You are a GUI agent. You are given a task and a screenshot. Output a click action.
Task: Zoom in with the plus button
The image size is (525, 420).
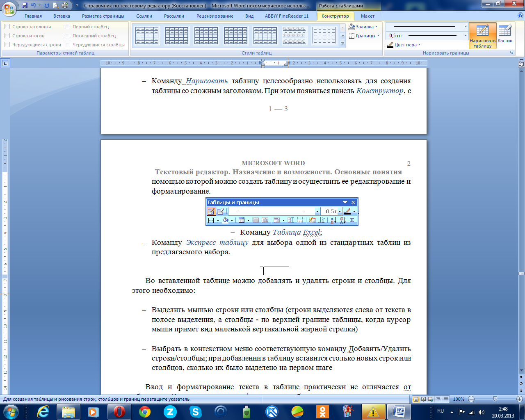(520, 399)
